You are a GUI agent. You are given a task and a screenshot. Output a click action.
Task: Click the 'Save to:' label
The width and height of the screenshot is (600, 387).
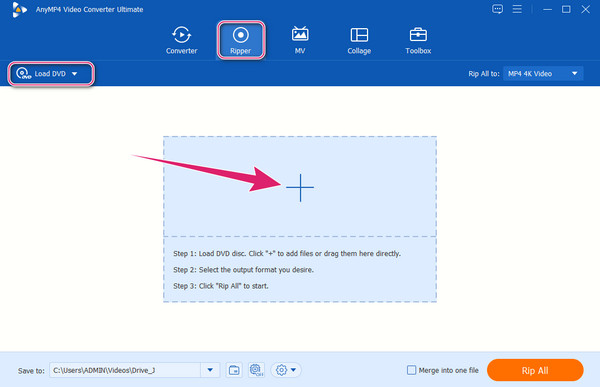pos(31,371)
